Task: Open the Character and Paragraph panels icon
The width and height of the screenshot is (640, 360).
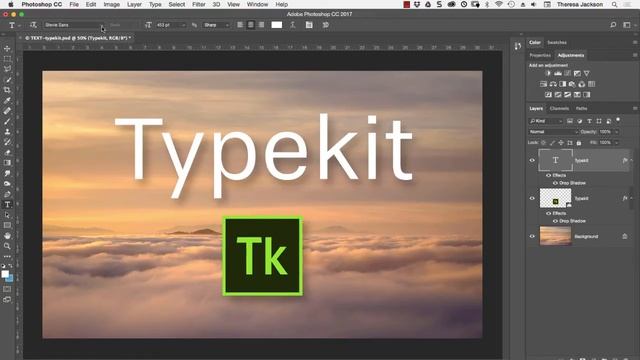Action: [x=309, y=25]
